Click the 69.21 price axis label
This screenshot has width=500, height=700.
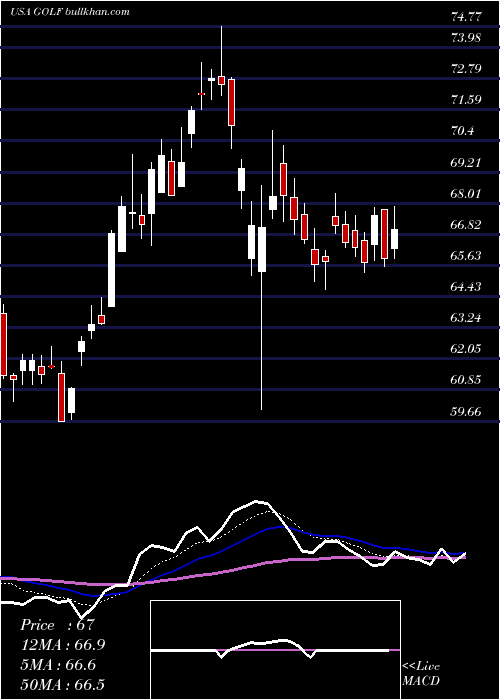[x=466, y=162]
